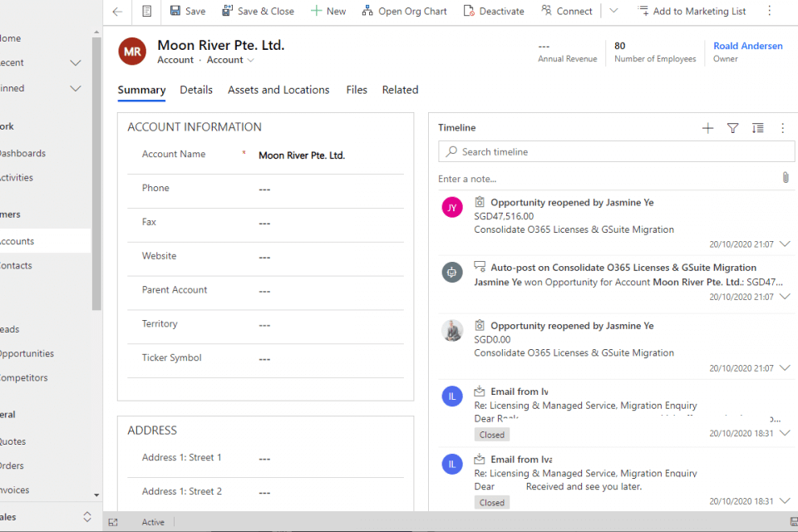Screen dimensions: 798x532
Task: Open the record set icon beside back arrow
Action: 147,12
